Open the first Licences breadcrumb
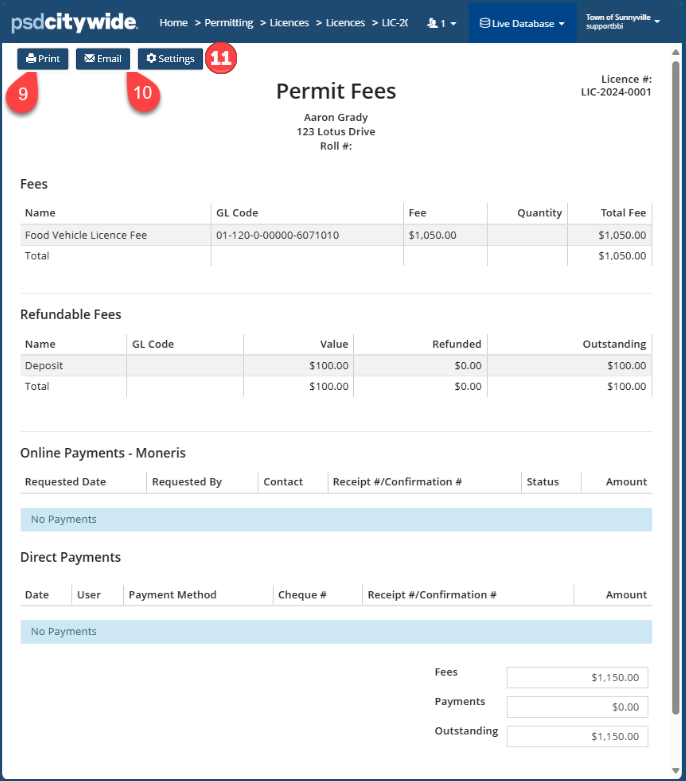Screen dimensions: 686x781 pyautogui.click(x=289, y=23)
